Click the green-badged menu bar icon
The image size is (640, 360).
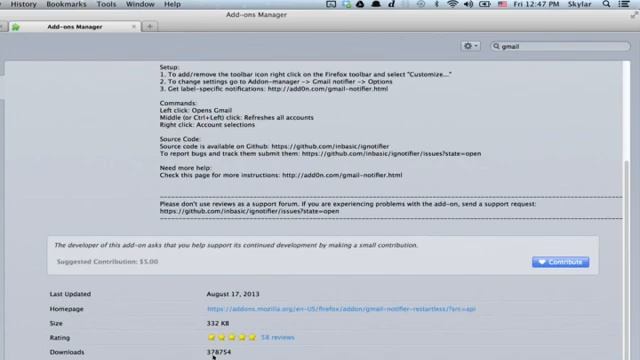pos(347,4)
